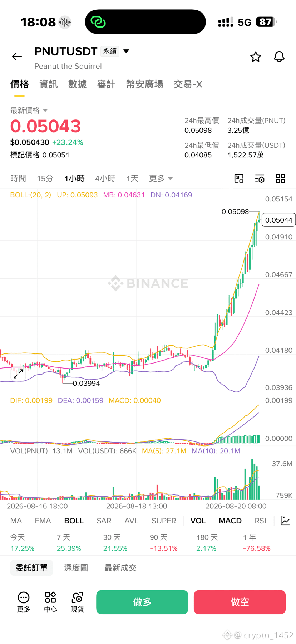
Task: Tap the DIF: 0.00199 MACD label
Action: pos(31,400)
